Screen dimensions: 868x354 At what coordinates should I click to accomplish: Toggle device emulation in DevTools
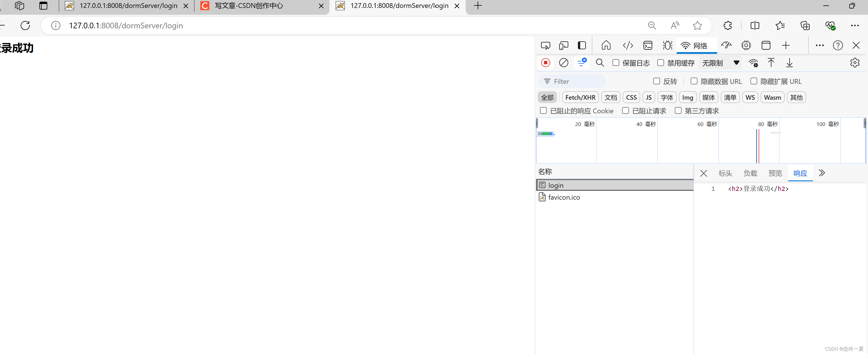[563, 46]
